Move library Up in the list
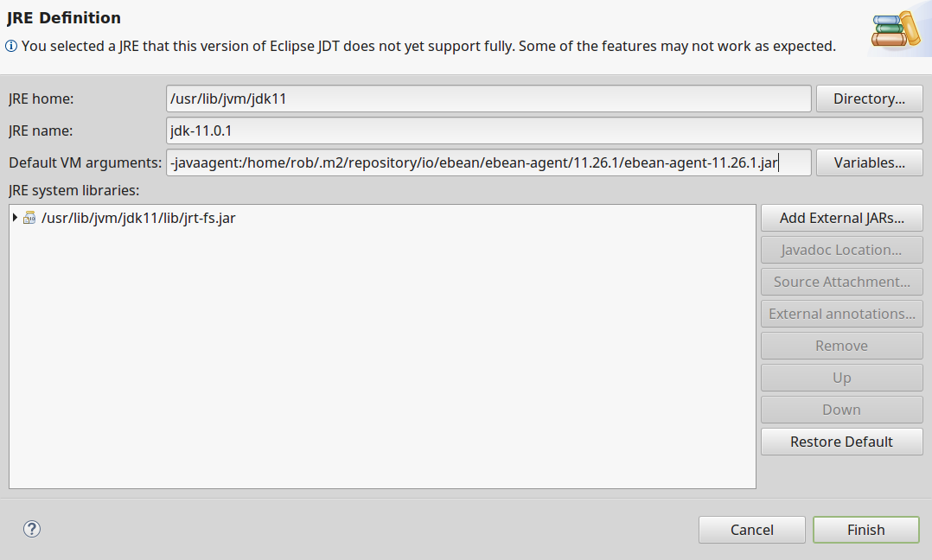The image size is (932, 560). 842,378
